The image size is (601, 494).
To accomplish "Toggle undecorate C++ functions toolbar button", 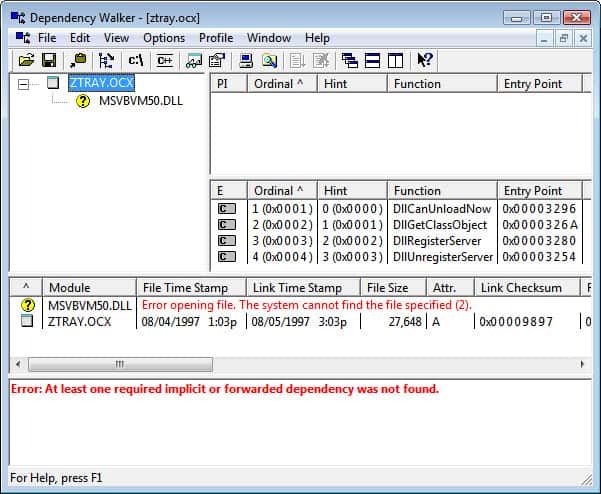I will [164, 60].
